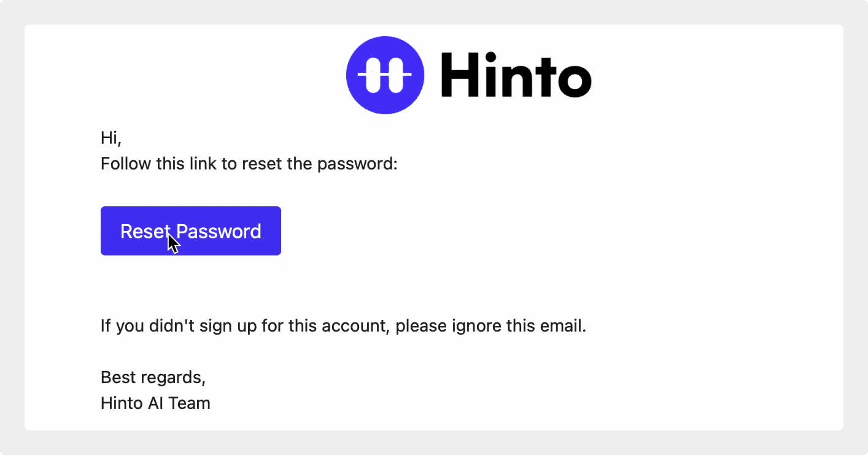This screenshot has height=455, width=868.
Task: Select the "Hi," greeting line
Action: tap(111, 139)
